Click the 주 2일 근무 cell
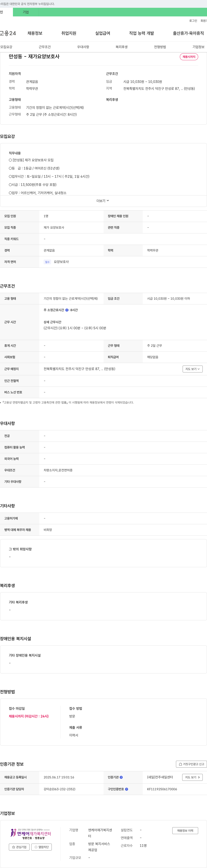Viewport: 207px width, 868px height. coord(154,346)
